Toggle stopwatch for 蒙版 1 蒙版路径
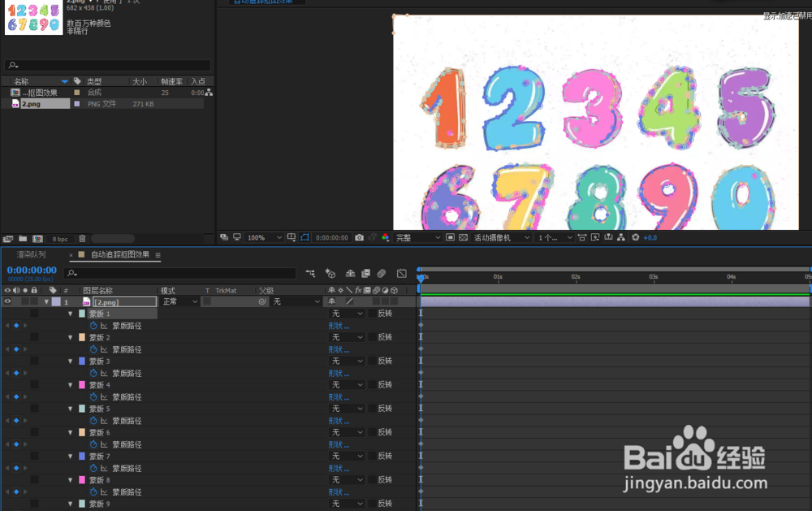Viewport: 812px width, 511px height. click(93, 326)
